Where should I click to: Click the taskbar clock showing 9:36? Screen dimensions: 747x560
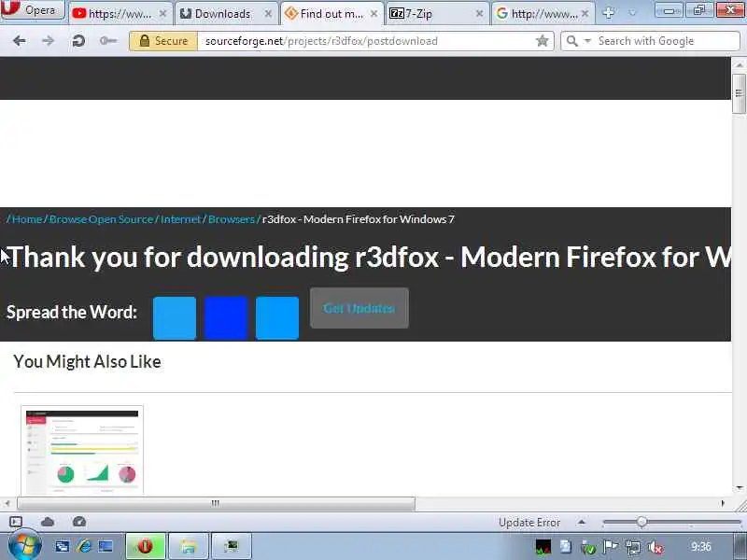click(701, 547)
